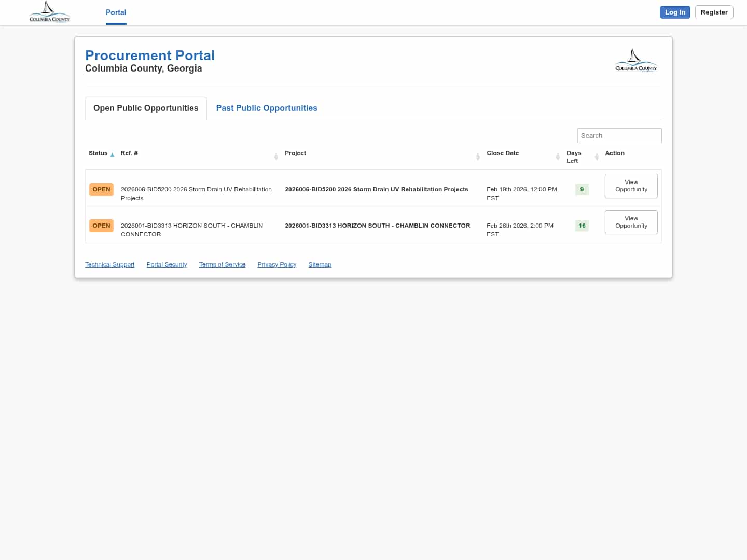View Opportunity for Storm Drain UV Rehabilitation

pos(631,186)
